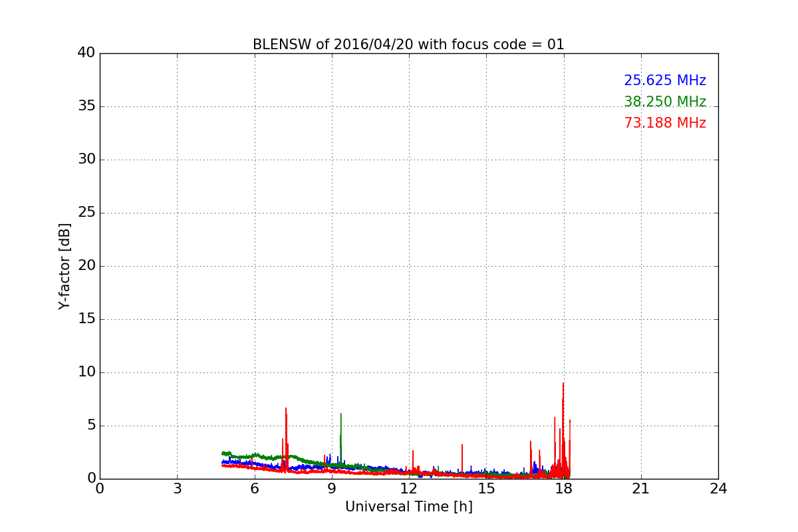Click the green spike just after 9 h
Screen dimensions: 798x532
pyautogui.click(x=340, y=439)
